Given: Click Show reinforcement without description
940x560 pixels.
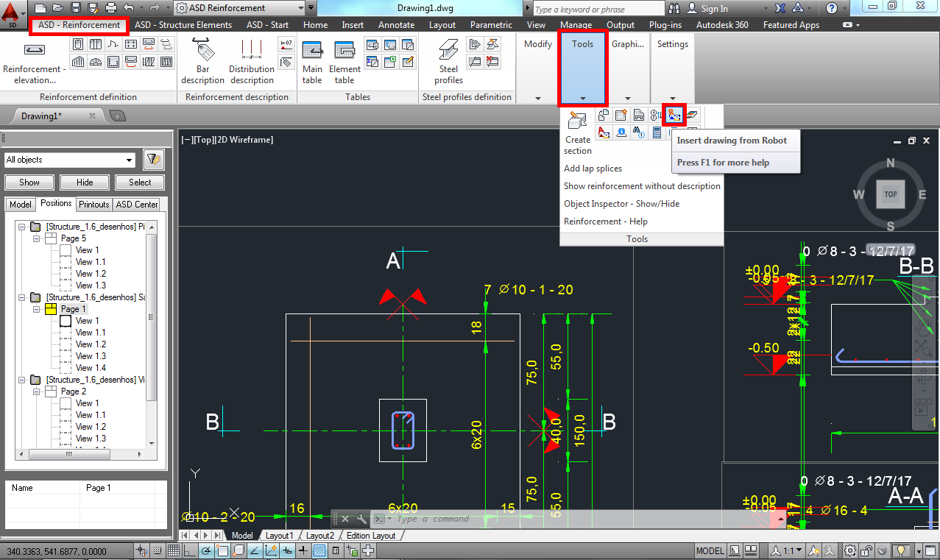Looking at the screenshot, I should coord(642,186).
